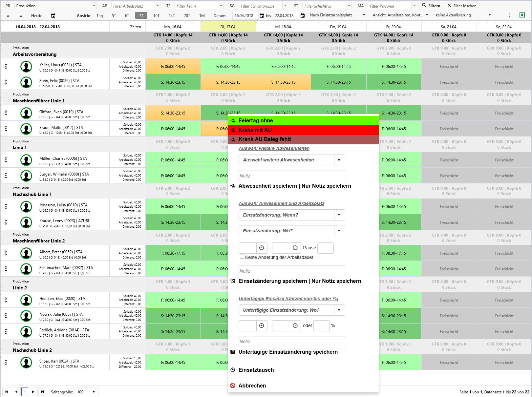The height and width of the screenshot is (397, 532).
Task: Click reorder arrows for Braun, Malte row
Action: coord(6,129)
